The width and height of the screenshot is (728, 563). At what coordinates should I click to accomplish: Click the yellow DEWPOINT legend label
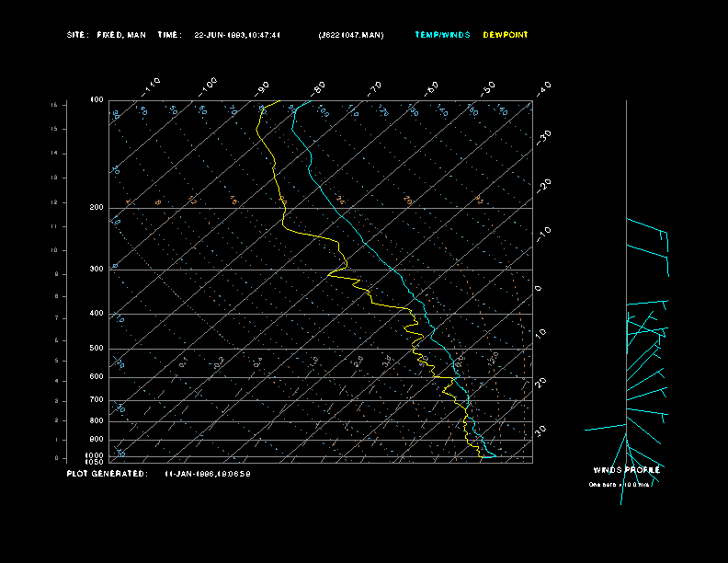(506, 35)
